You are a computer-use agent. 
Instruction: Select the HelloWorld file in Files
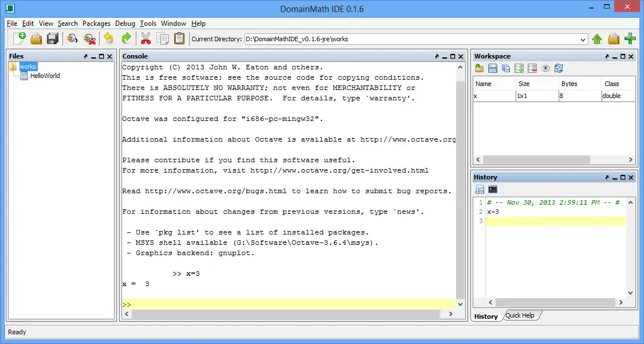pyautogui.click(x=45, y=76)
